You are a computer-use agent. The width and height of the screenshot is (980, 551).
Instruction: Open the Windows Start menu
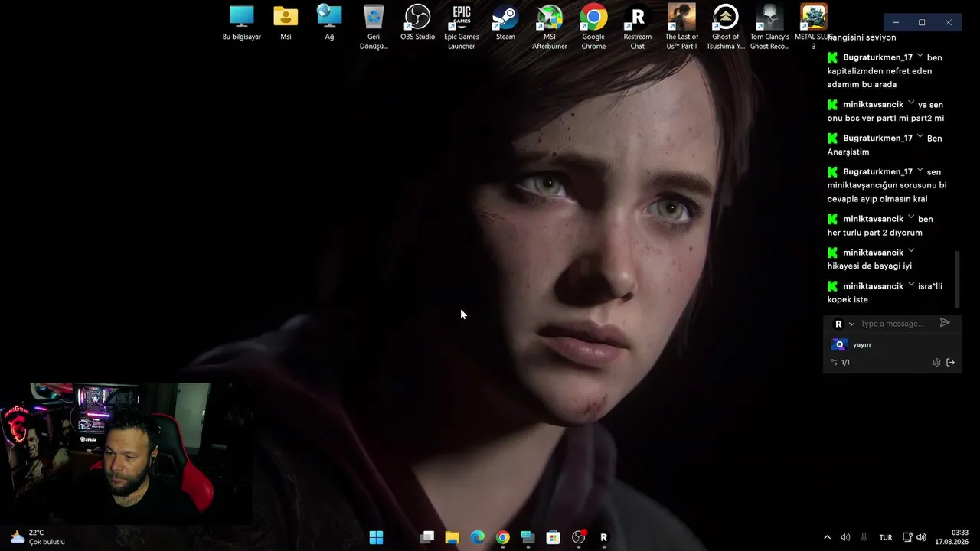point(376,537)
